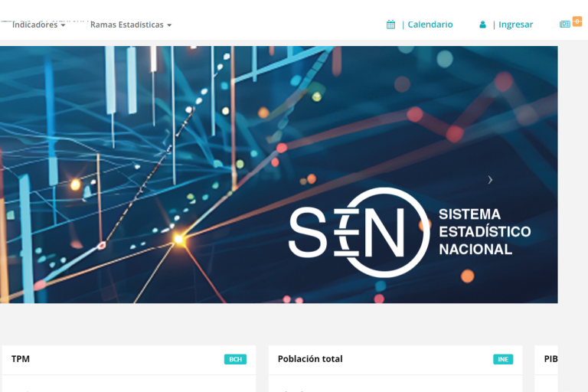Click the Sistema Estadístico Nacional banner text
Viewport: 588px width, 392px height.
point(485,232)
